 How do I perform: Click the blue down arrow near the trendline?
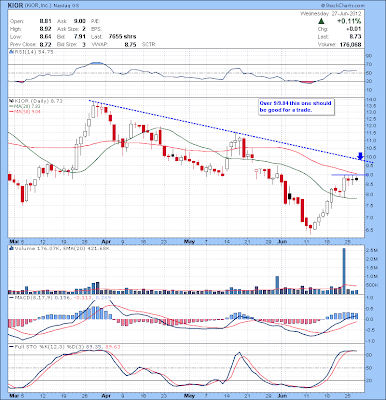click(360, 156)
